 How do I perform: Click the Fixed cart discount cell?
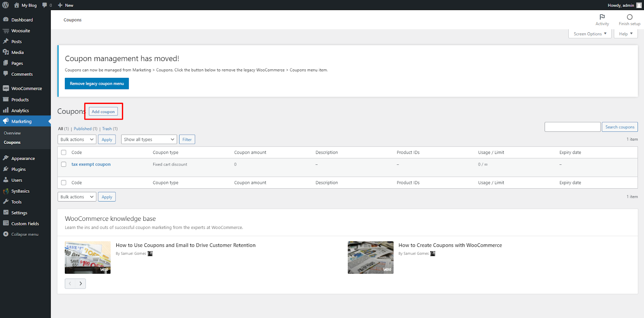click(x=170, y=164)
